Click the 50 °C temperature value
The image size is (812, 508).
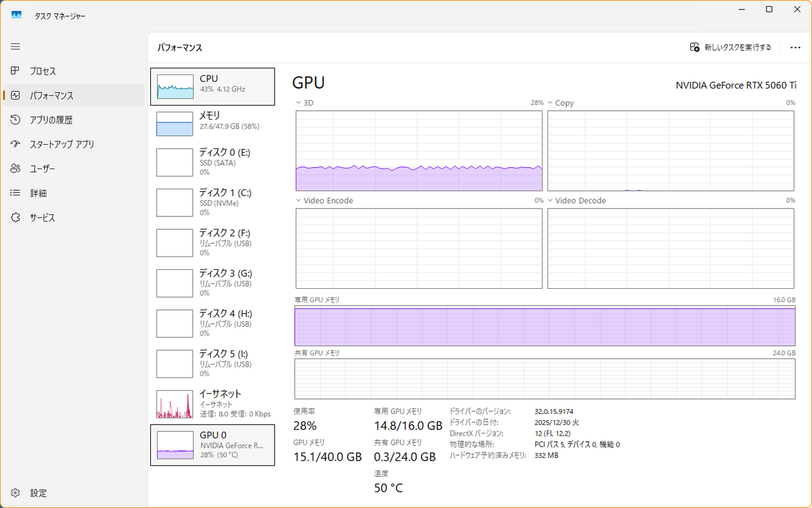[x=388, y=488]
